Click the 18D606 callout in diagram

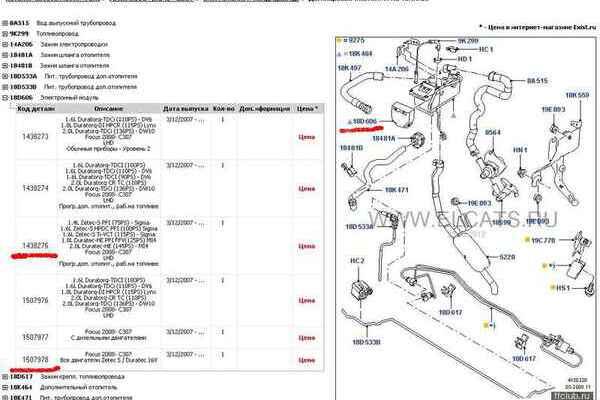(363, 122)
